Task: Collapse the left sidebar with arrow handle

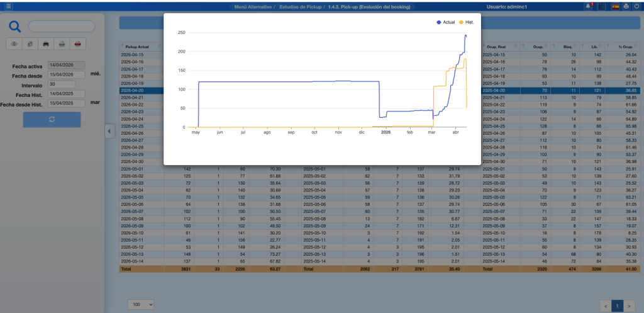Action: tap(108, 131)
